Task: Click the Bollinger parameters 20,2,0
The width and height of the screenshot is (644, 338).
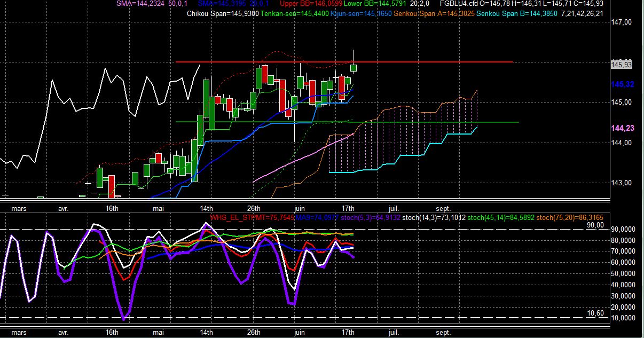Action: (421, 4)
